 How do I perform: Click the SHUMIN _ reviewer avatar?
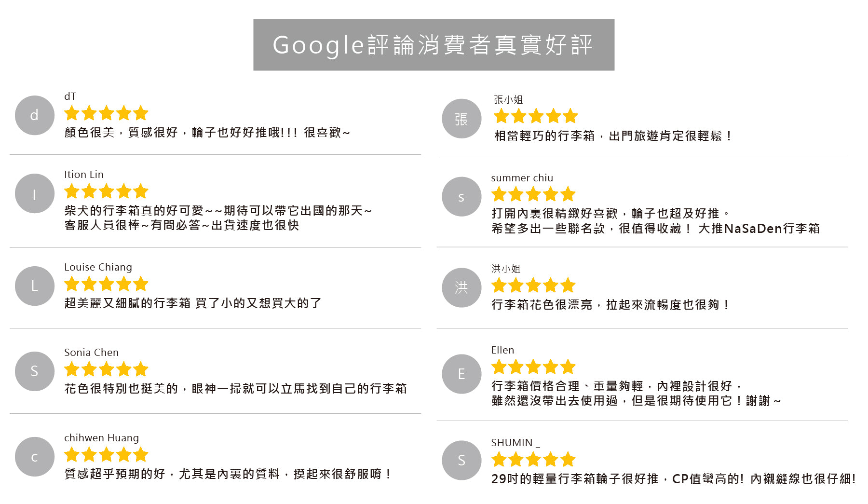click(x=461, y=460)
